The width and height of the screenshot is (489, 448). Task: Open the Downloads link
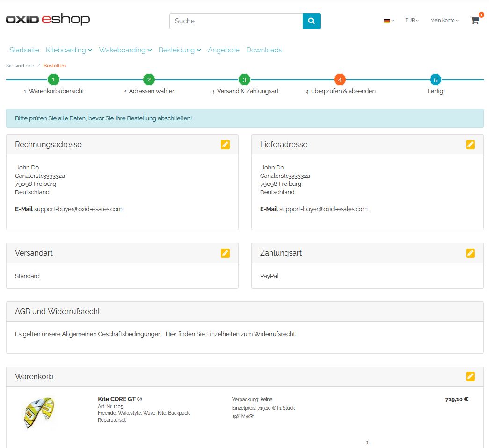click(264, 50)
